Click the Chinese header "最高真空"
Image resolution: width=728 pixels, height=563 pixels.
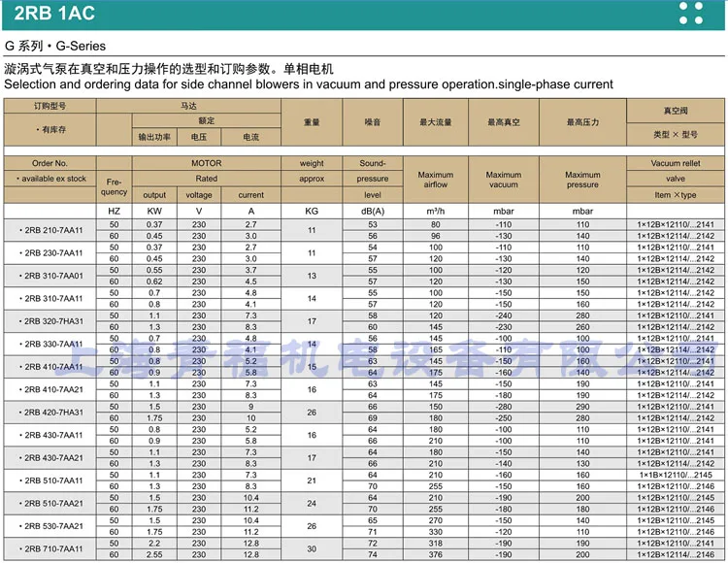pyautogui.click(x=504, y=122)
